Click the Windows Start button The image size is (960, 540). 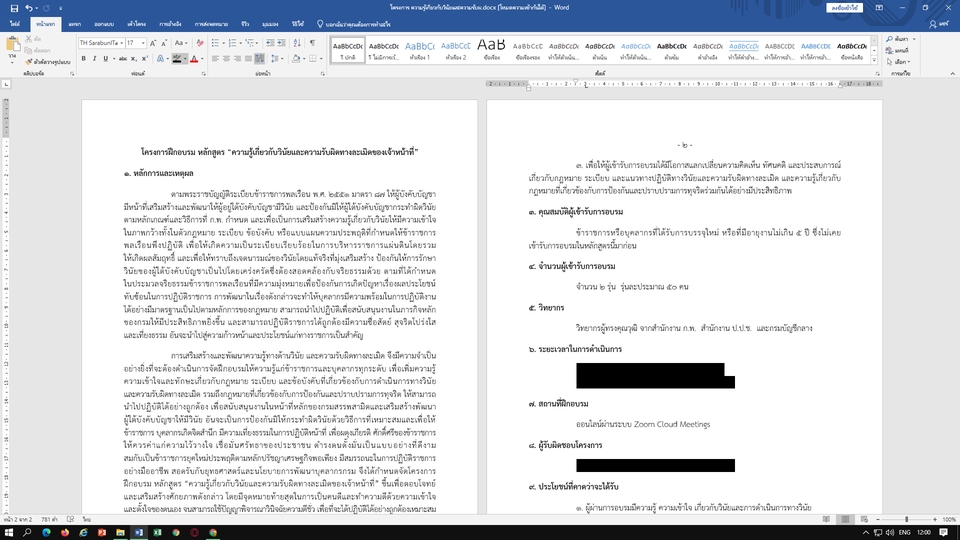(9, 533)
